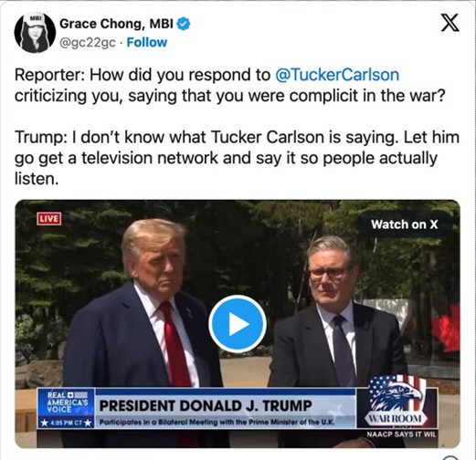476x460 pixels.
Task: Click the War Room eagle logo
Action: (x=397, y=402)
